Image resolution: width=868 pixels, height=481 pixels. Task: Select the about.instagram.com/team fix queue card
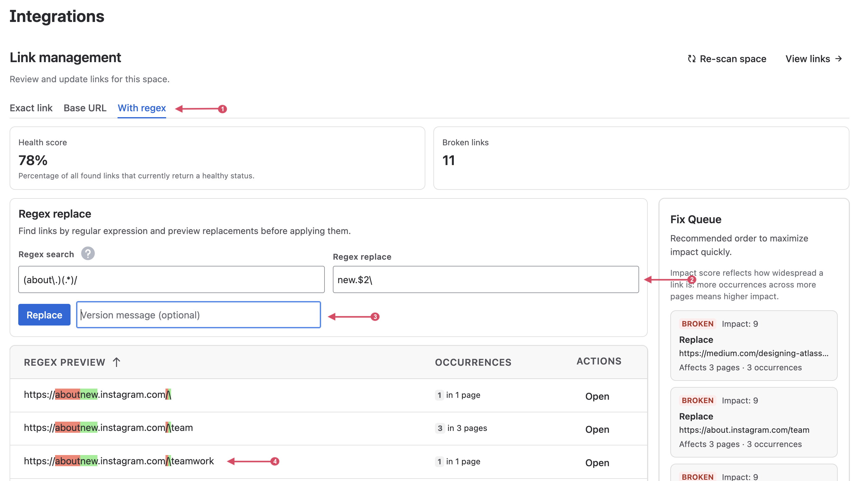(x=754, y=422)
